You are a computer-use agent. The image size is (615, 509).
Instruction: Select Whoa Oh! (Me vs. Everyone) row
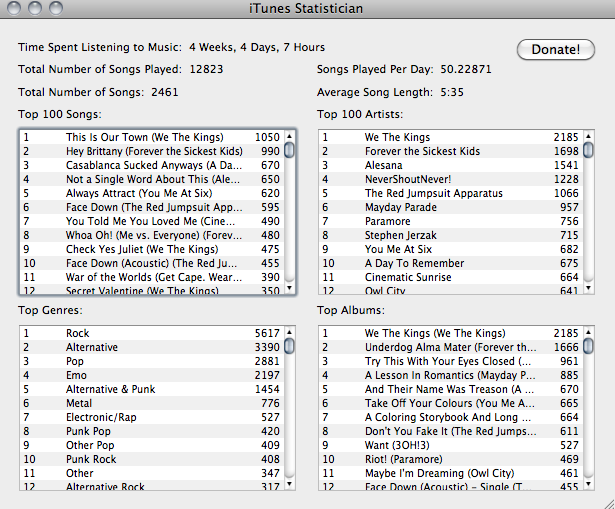point(152,235)
